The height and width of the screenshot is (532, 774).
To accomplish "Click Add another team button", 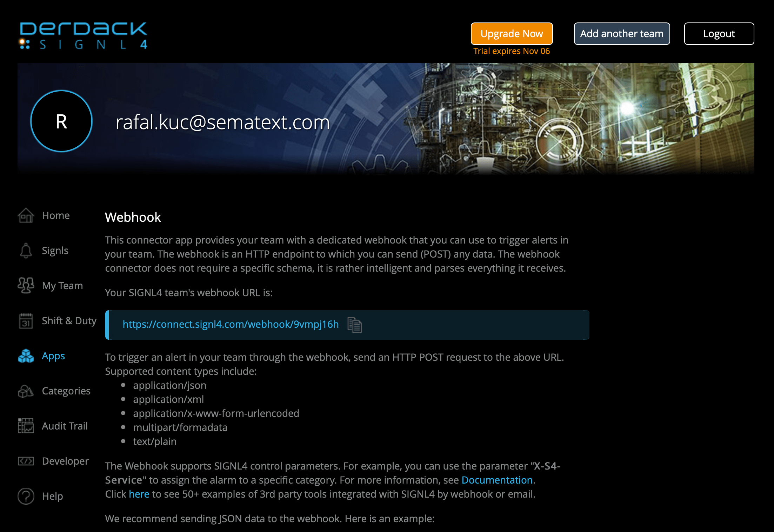I will 622,33.
